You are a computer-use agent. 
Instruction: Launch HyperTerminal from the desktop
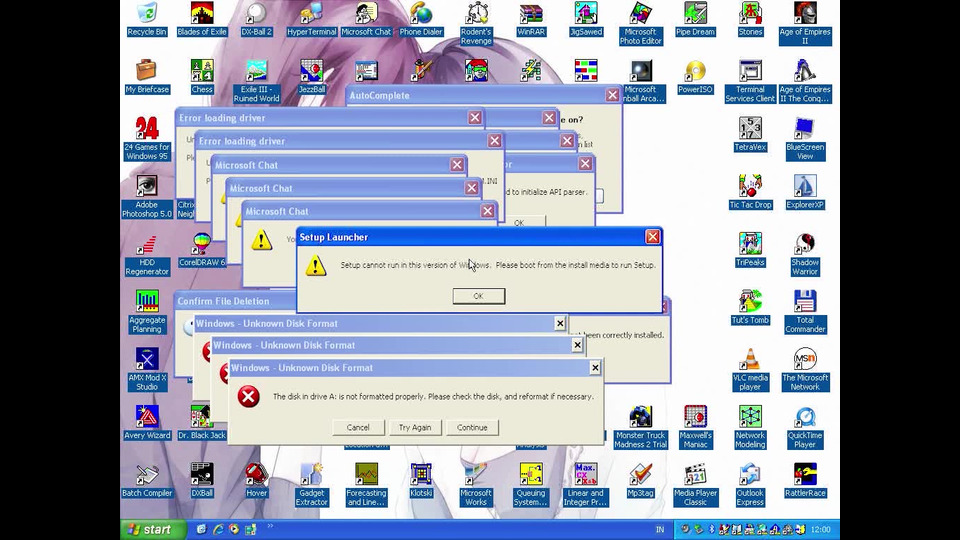pyautogui.click(x=311, y=20)
